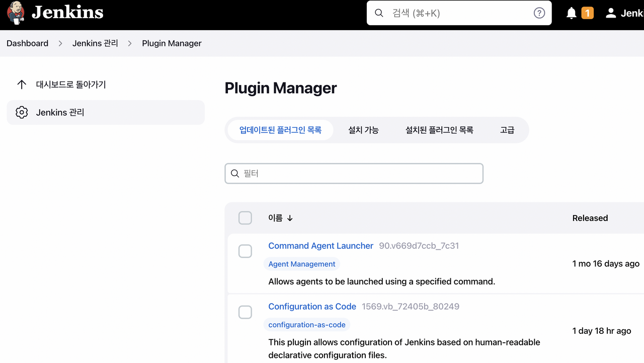This screenshot has height=363, width=644.
Task: Open search help question mark icon
Action: click(539, 13)
